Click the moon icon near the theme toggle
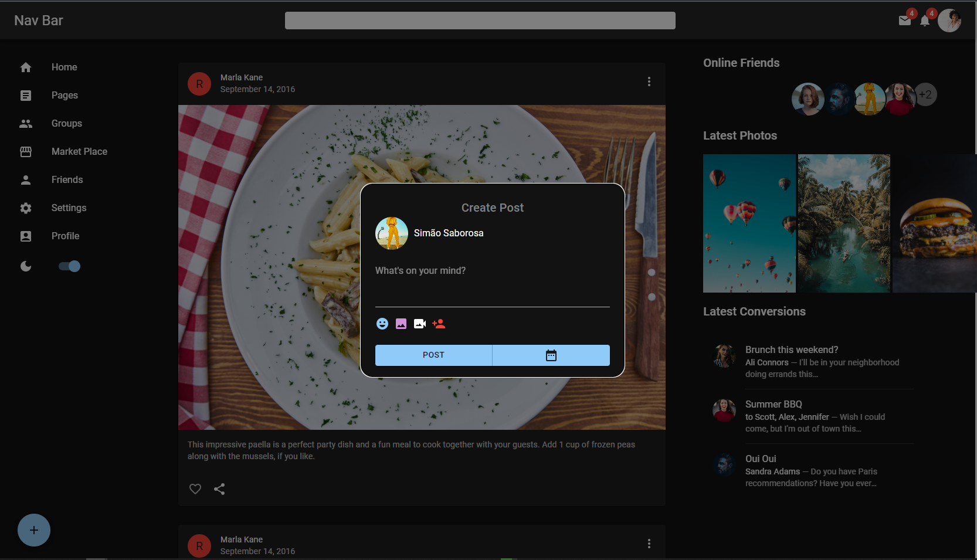This screenshot has height=560, width=977. [26, 266]
